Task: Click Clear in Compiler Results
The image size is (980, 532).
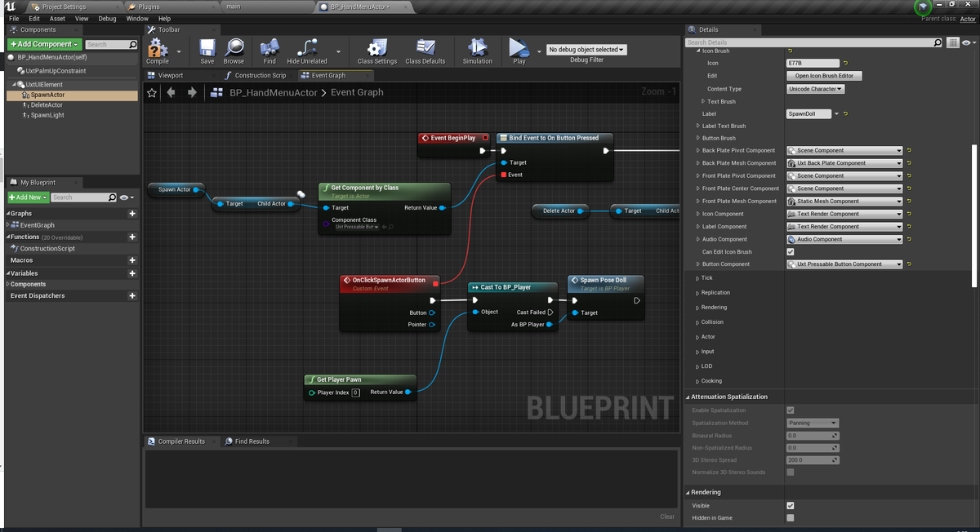Action: 667,516
